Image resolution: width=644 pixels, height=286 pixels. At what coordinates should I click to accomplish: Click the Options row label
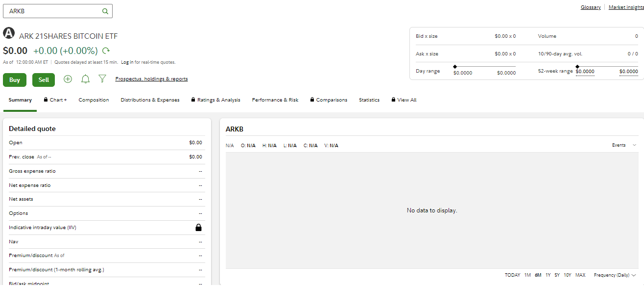click(19, 213)
